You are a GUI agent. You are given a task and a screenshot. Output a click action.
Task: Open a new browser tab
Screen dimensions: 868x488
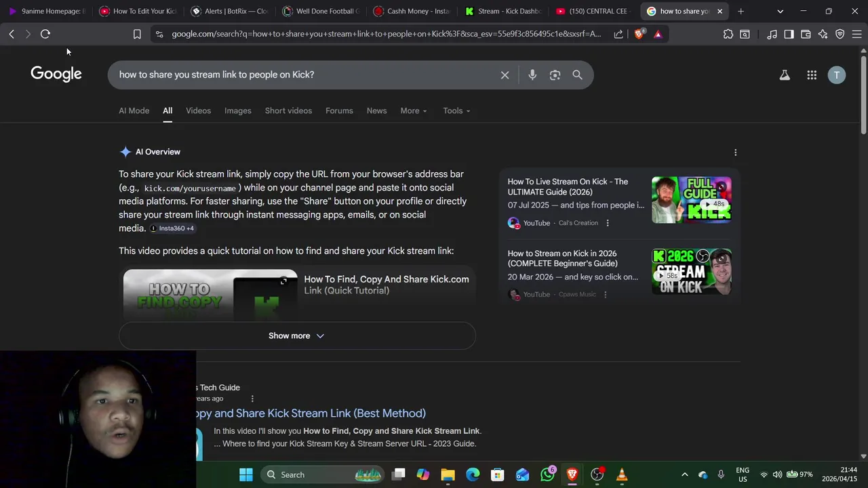tap(741, 11)
